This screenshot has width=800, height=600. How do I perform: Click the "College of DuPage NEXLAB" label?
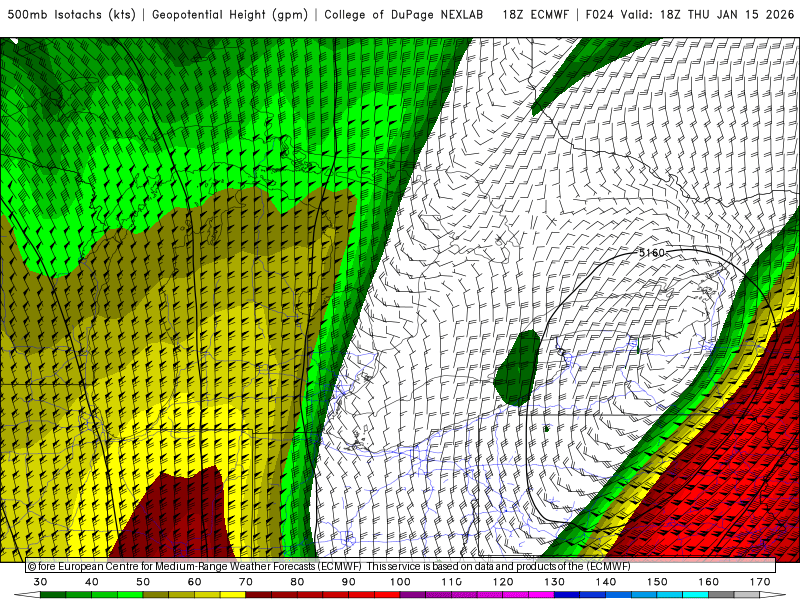[404, 15]
